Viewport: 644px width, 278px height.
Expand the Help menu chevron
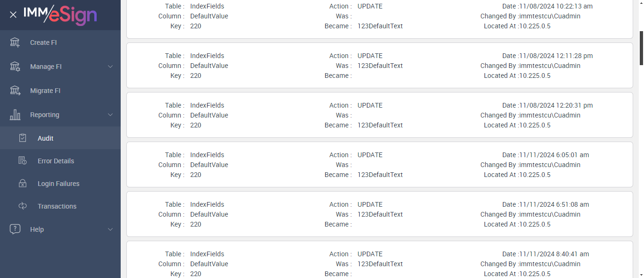(x=110, y=229)
